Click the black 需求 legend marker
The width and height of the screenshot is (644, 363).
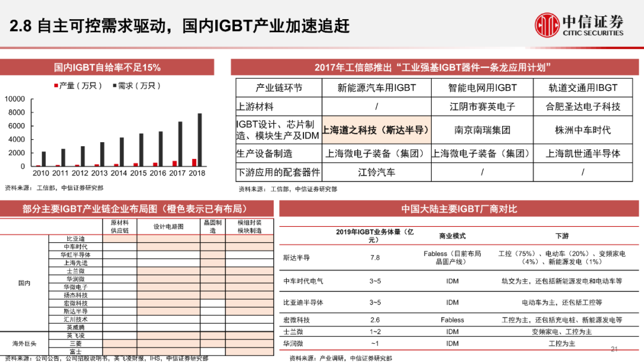(x=114, y=86)
